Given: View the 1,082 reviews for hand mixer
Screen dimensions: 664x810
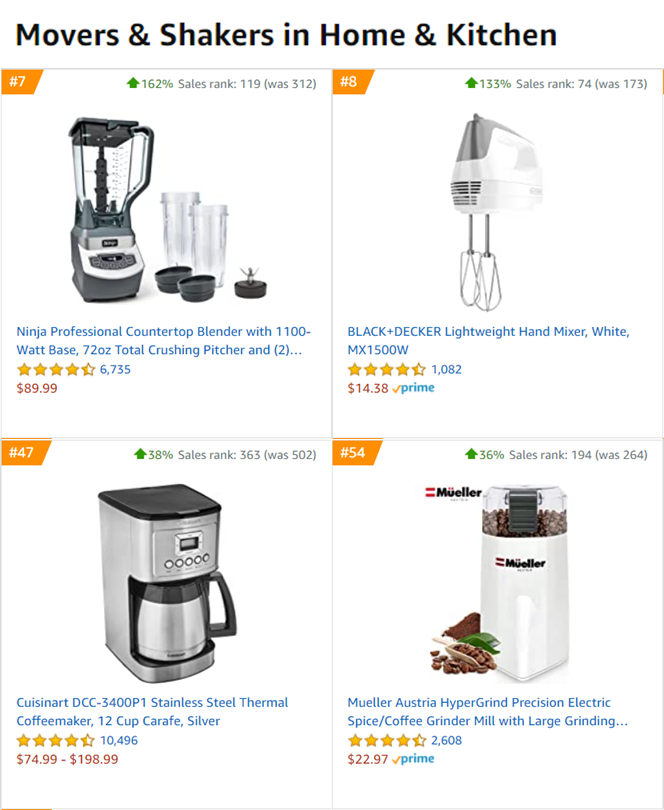Looking at the screenshot, I should tap(446, 369).
